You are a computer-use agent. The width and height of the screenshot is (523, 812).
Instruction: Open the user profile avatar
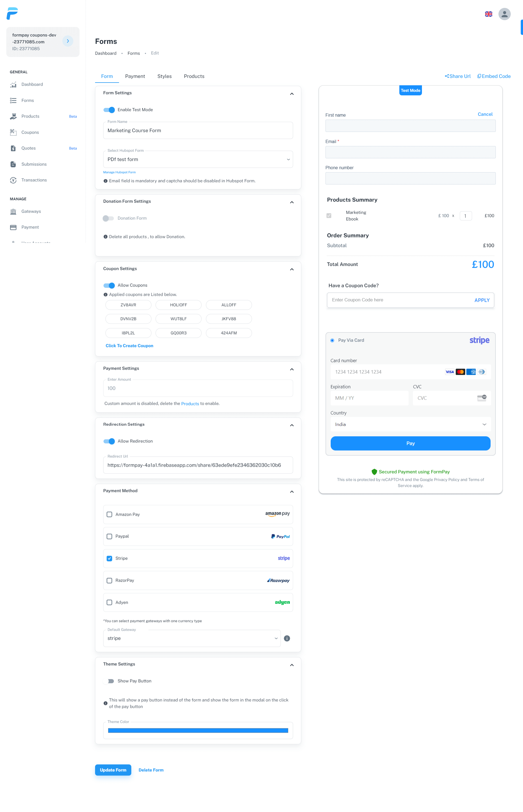coord(504,14)
